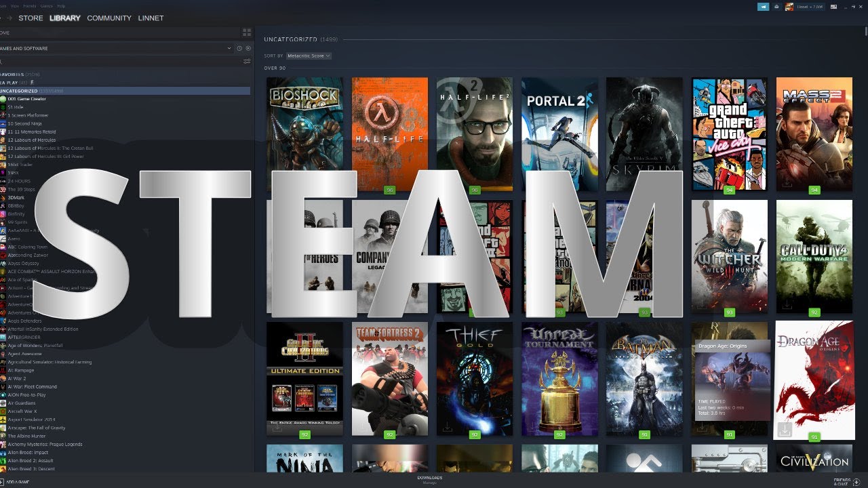Open the Portal 2 cover
868x488 pixels.
tap(559, 134)
